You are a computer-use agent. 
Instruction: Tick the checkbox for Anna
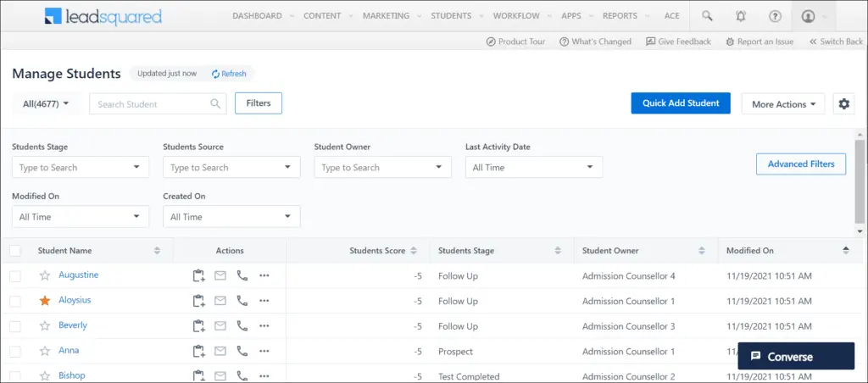(15, 352)
